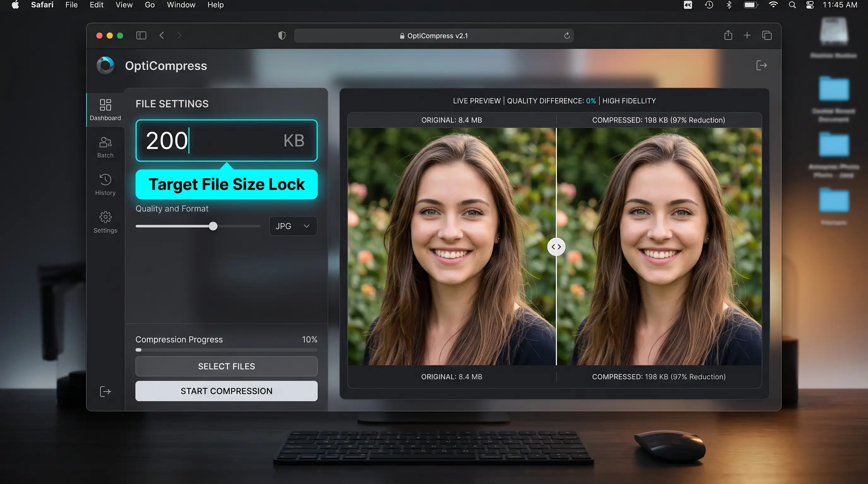
Task: Go back with the Safari back arrow
Action: 162,35
